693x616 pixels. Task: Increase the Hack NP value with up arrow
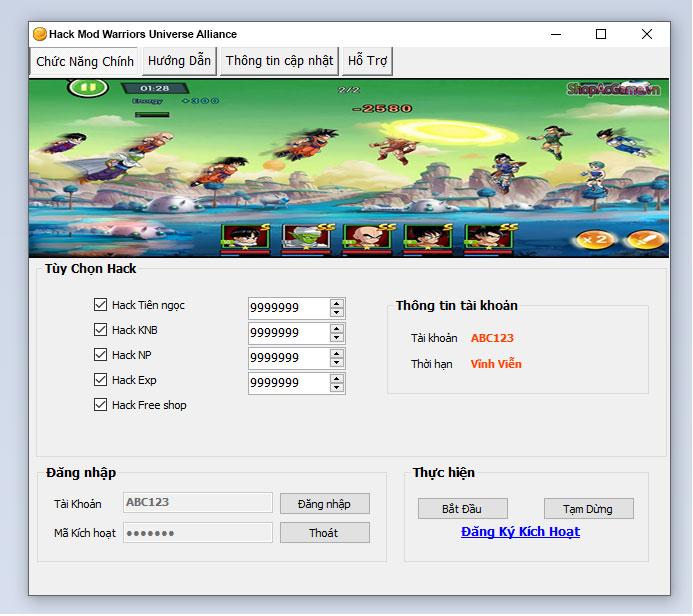tap(337, 354)
